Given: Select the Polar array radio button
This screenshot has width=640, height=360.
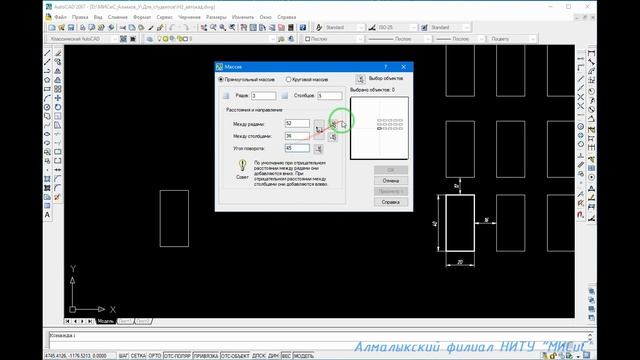Looking at the screenshot, I should click(x=288, y=80).
